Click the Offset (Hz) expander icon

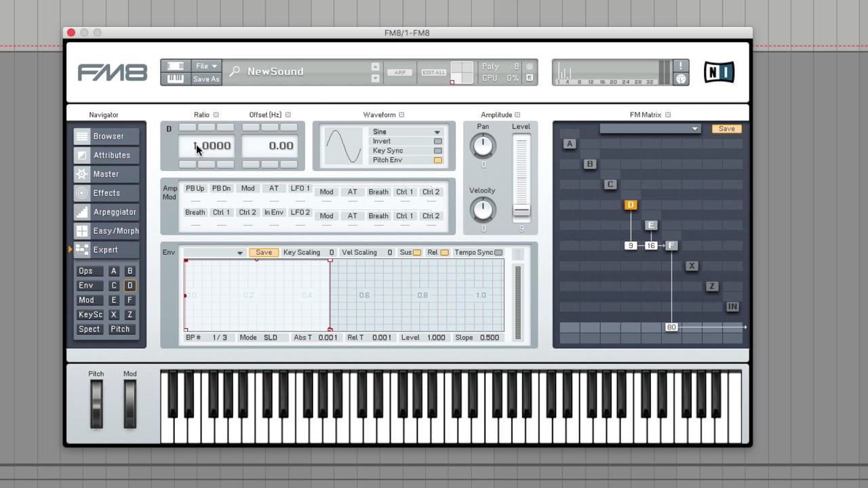point(288,115)
